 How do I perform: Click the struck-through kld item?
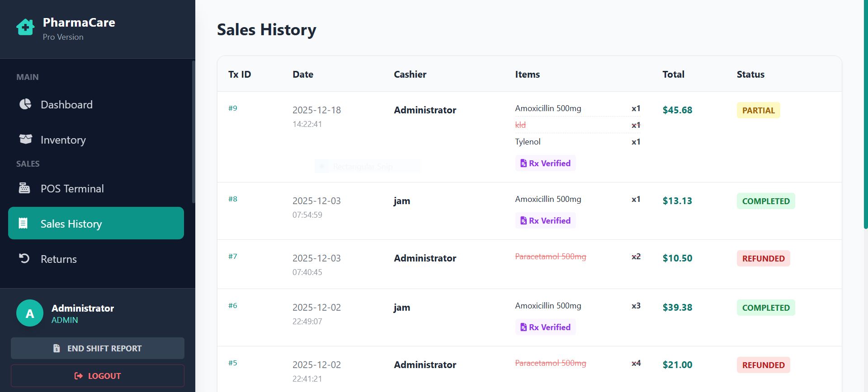click(x=520, y=125)
